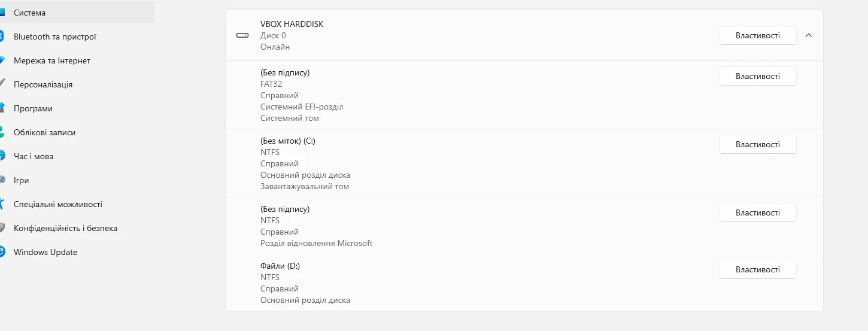Open Властивості for the (C:) volume
Screen dimensions: 868x331
pyautogui.click(x=757, y=144)
